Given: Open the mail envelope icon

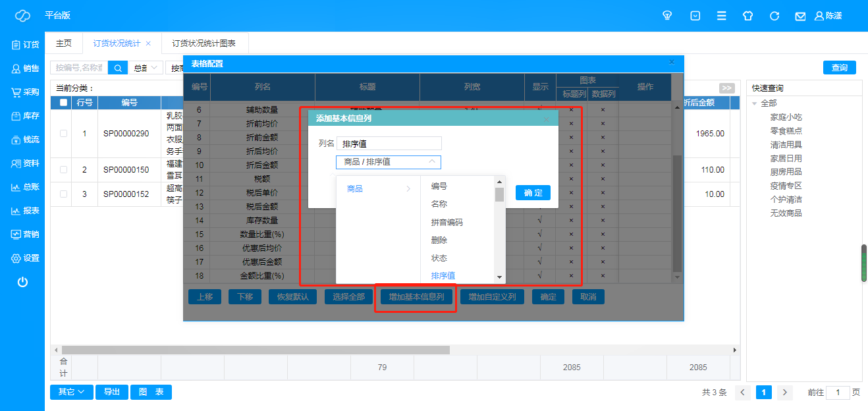Looking at the screenshot, I should pyautogui.click(x=800, y=16).
